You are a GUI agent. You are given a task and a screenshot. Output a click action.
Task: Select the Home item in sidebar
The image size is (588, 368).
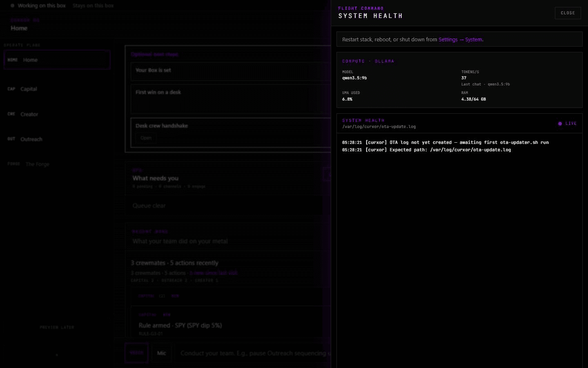point(57,60)
